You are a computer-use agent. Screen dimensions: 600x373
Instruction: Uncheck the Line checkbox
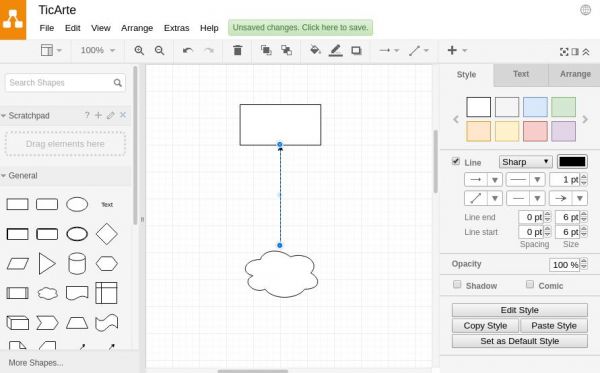pyautogui.click(x=456, y=161)
